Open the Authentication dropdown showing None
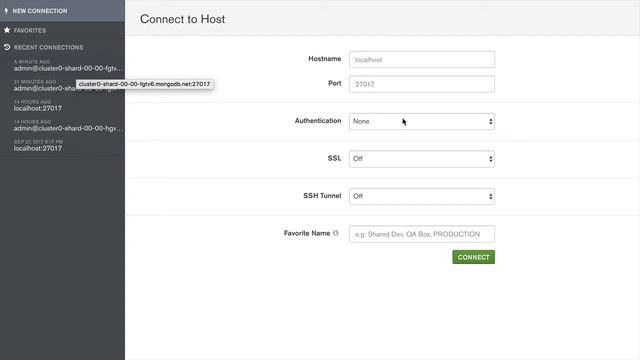 pyautogui.click(x=422, y=122)
